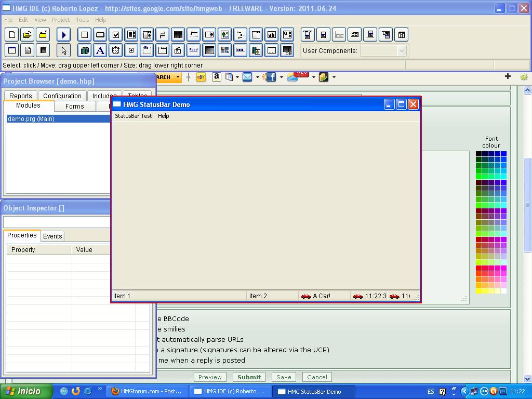The image size is (532, 399).
Task: Click the ES language indicator in tray
Action: [x=431, y=392]
